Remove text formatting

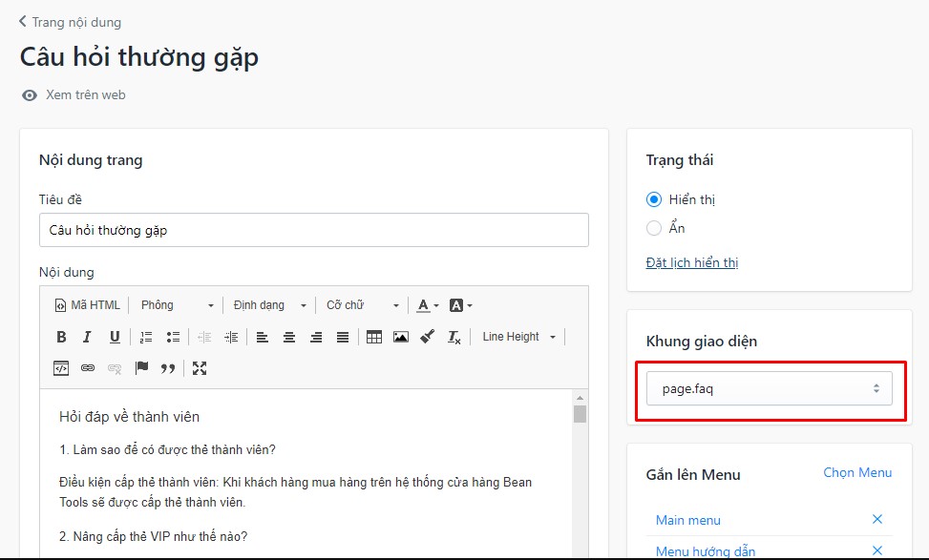[x=454, y=337]
